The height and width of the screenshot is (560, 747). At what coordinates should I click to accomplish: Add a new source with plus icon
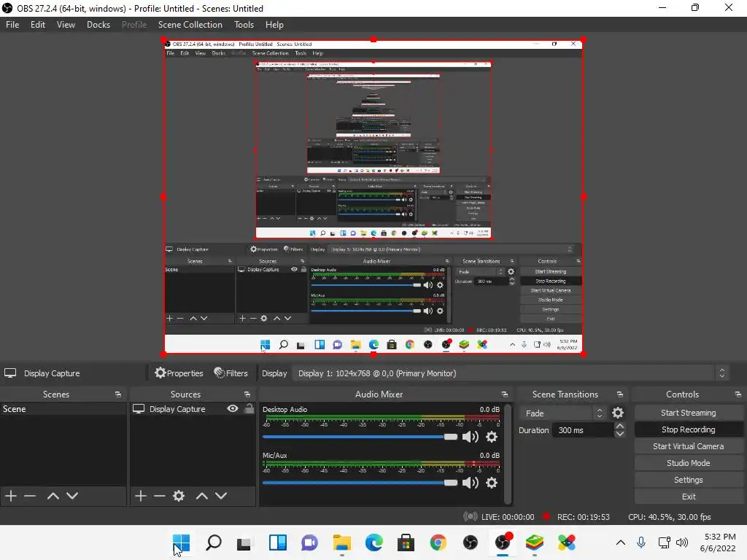click(x=141, y=496)
